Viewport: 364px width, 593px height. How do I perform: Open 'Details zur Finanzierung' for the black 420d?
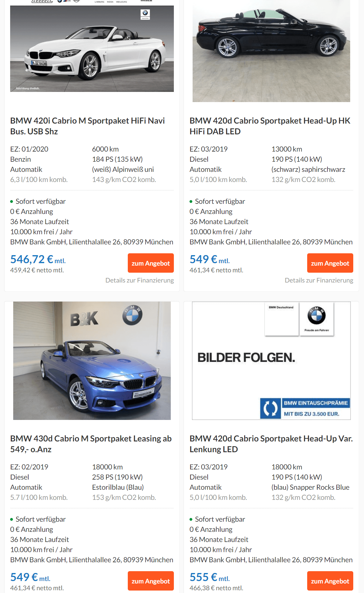pos(319,280)
